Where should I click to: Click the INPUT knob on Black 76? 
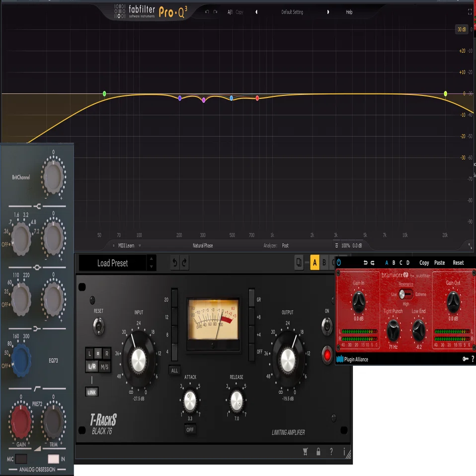(139, 360)
